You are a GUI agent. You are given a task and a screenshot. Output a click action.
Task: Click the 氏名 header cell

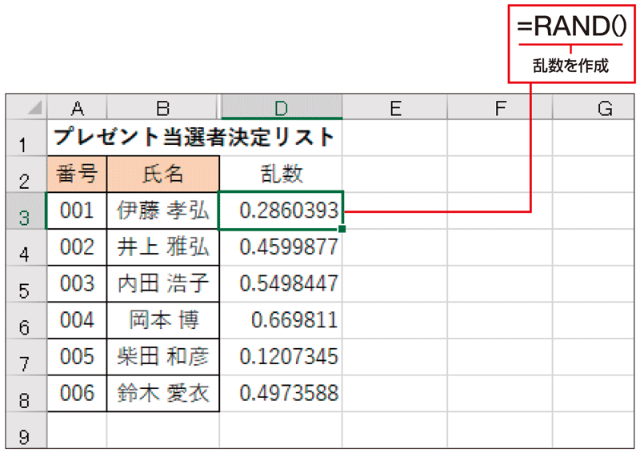(163, 174)
